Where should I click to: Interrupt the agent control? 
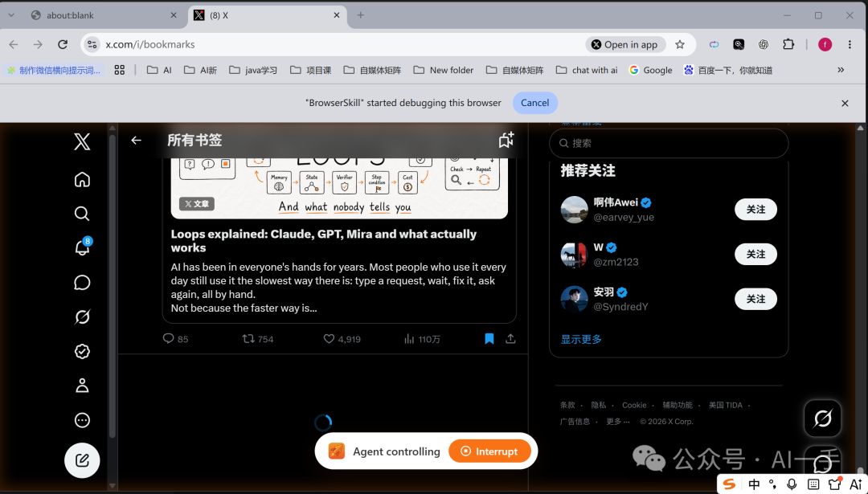(490, 451)
